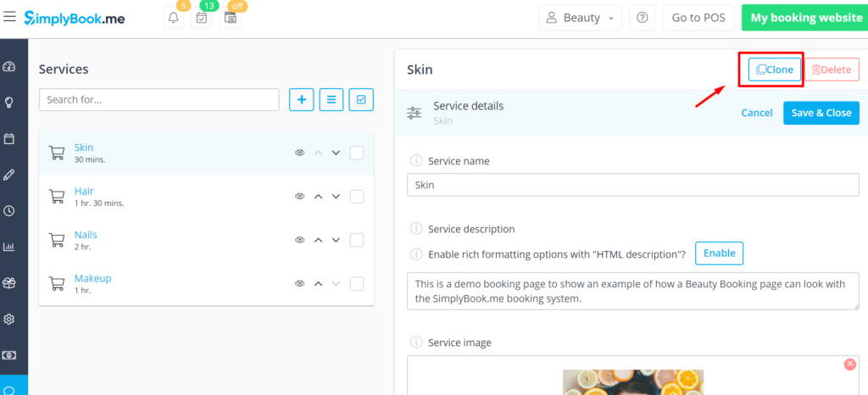Open the Beauty account dropdown
Viewport: 868px width, 395px height.
[x=580, y=18]
